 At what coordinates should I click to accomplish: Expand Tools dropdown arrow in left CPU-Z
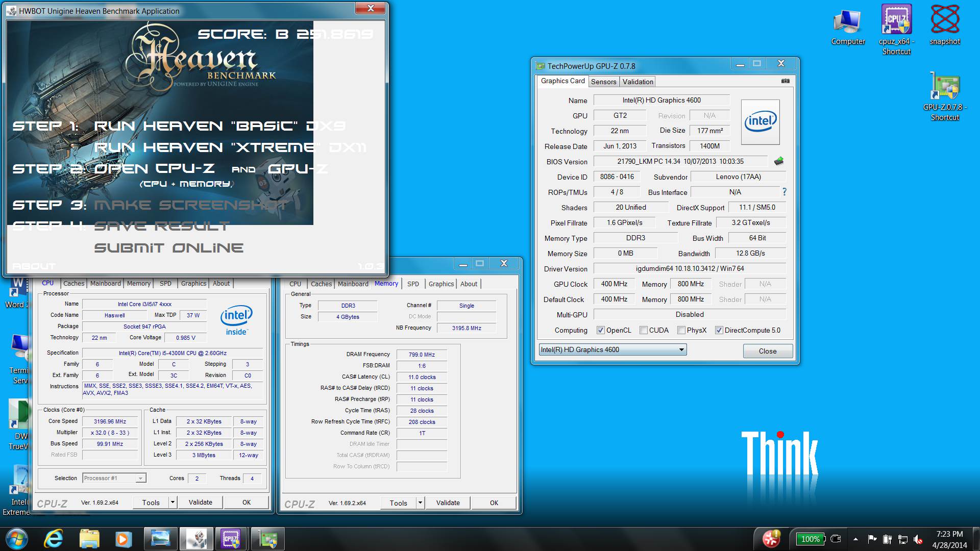[173, 502]
